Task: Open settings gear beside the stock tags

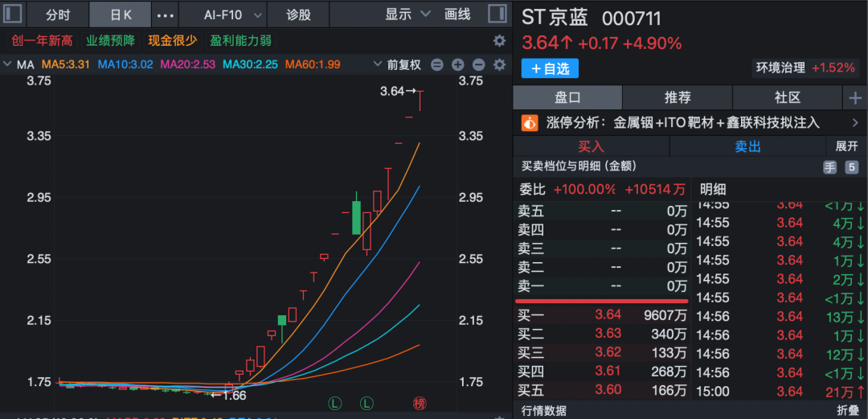Action: [499, 40]
